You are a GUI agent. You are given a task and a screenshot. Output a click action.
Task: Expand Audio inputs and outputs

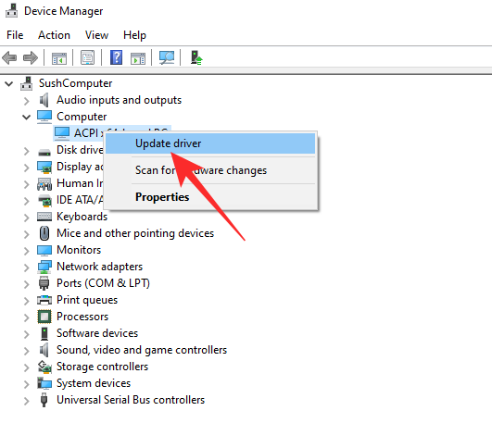tap(26, 101)
